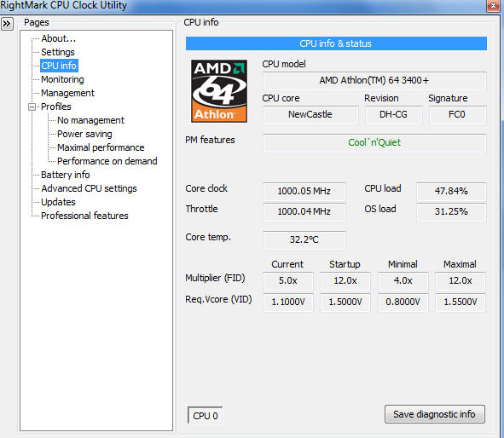This screenshot has width=504, height=438.
Task: Click the double-chevron collapse pages button
Action: click(7, 24)
